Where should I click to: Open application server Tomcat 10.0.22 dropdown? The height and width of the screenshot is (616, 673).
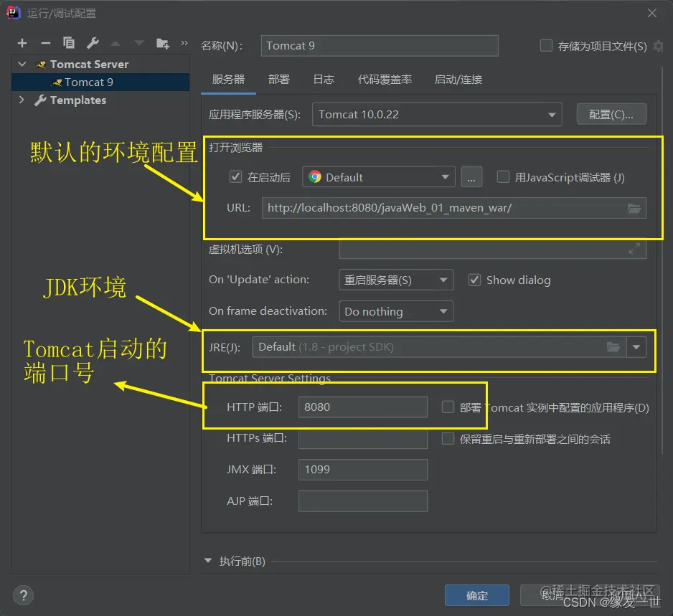point(437,115)
